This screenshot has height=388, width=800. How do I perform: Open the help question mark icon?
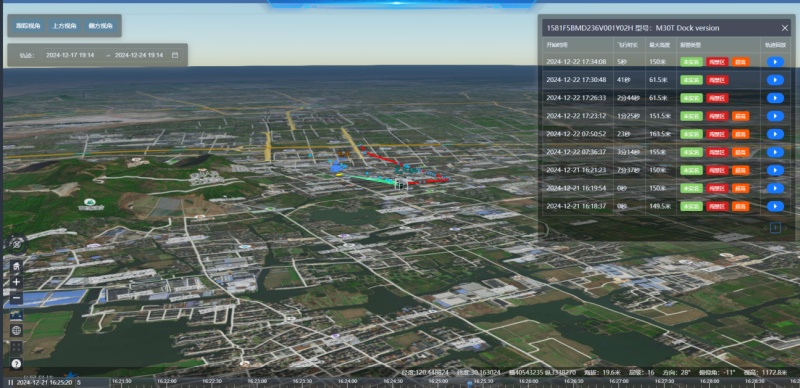pyautogui.click(x=16, y=363)
